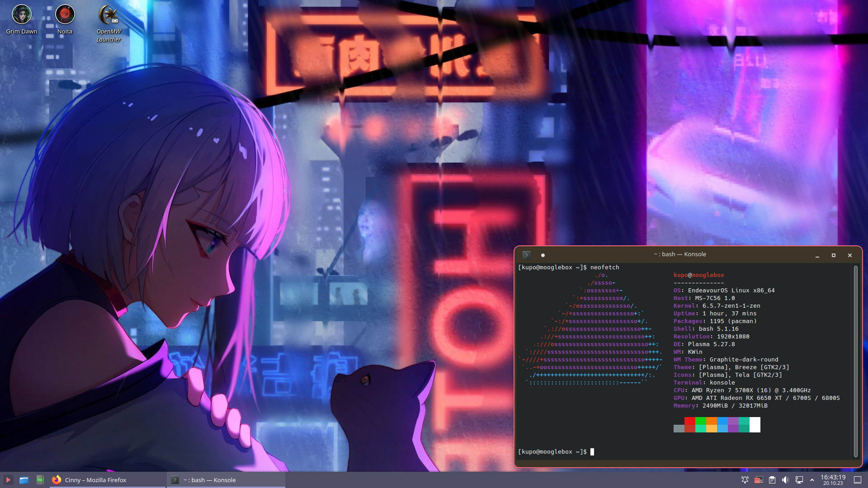868x488 pixels.
Task: Open the Klipper clipboard tool in the system tray
Action: [772, 480]
